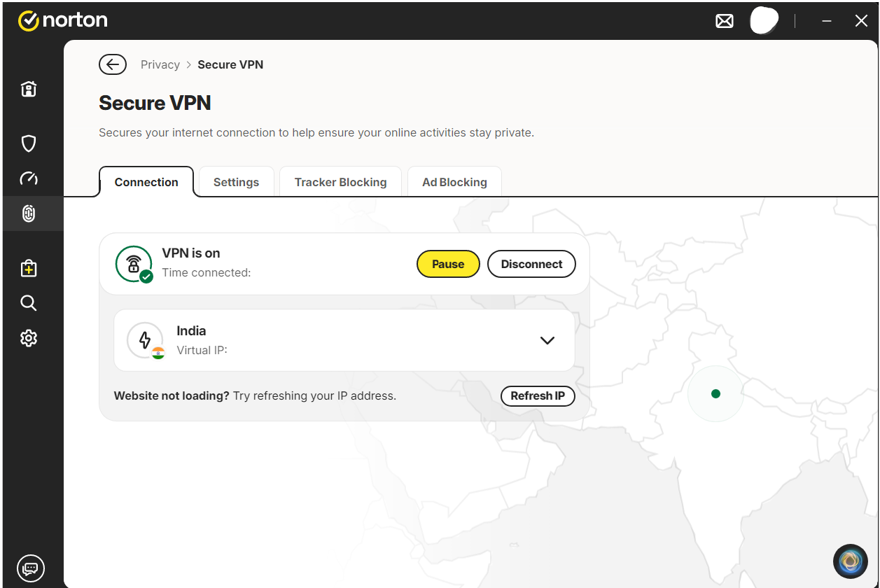Open the briefcase-plus sidebar icon
This screenshot has width=880, height=588.
coord(28,268)
